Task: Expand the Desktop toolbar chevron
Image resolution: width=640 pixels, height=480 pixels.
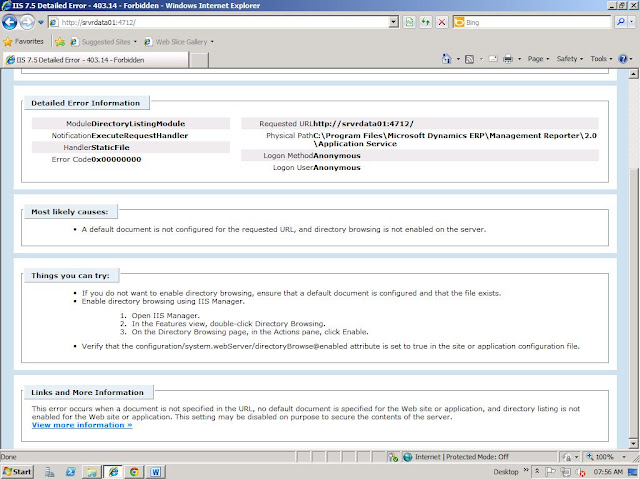Action: pyautogui.click(x=526, y=470)
